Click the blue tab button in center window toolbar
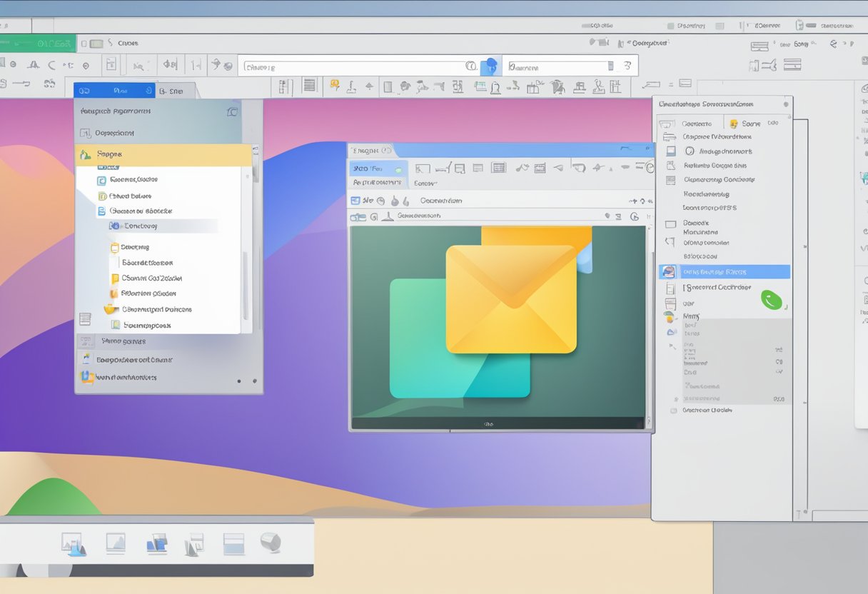This screenshot has width=868, height=594. pos(378,168)
